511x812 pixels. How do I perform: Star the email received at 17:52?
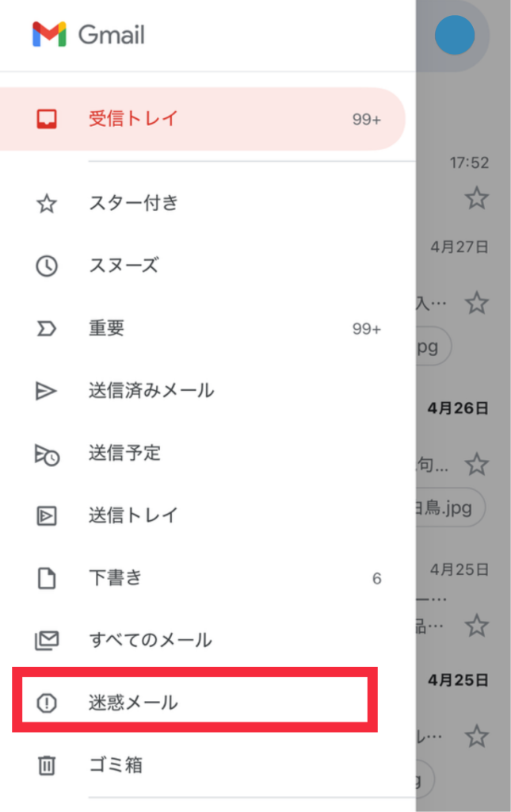(x=476, y=197)
